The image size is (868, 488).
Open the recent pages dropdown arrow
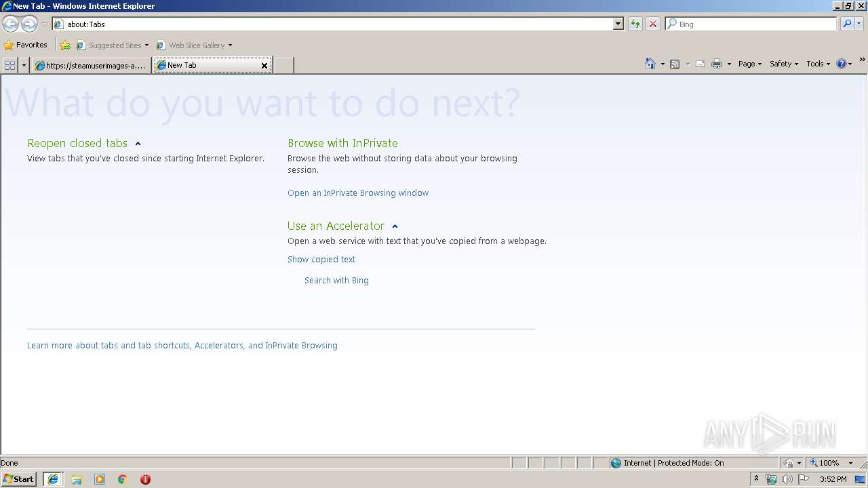44,24
